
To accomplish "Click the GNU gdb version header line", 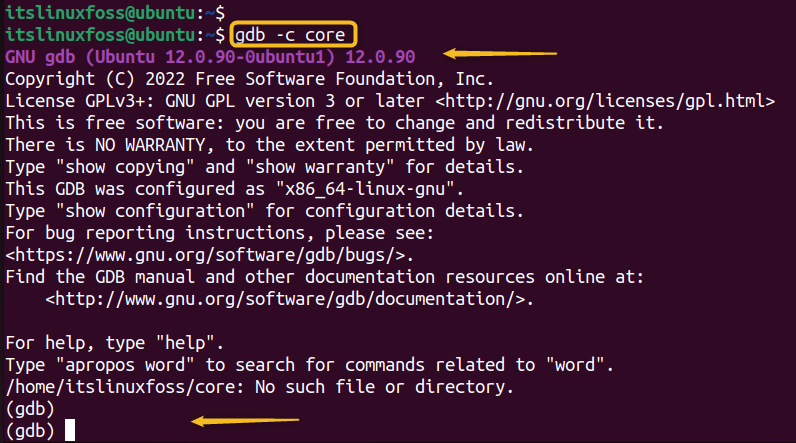I will pyautogui.click(x=210, y=56).
